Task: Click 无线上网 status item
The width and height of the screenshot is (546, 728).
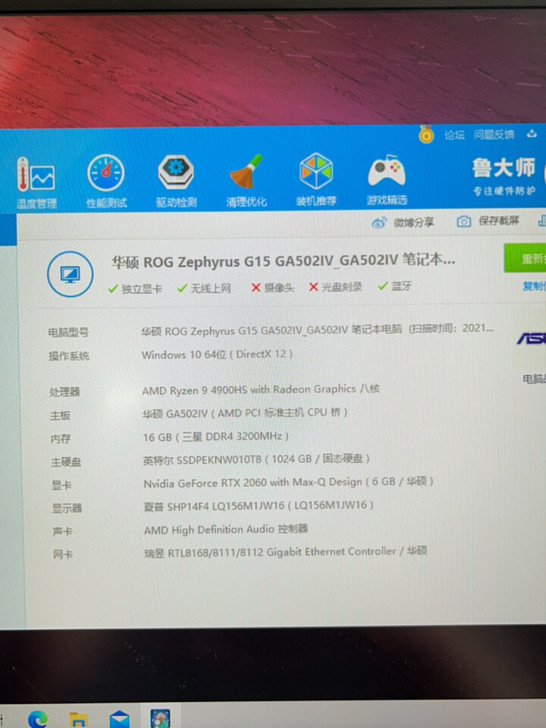Action: click(204, 288)
